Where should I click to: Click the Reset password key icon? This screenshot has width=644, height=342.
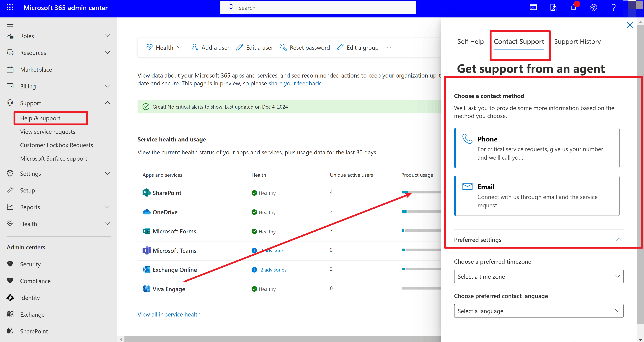tap(283, 47)
